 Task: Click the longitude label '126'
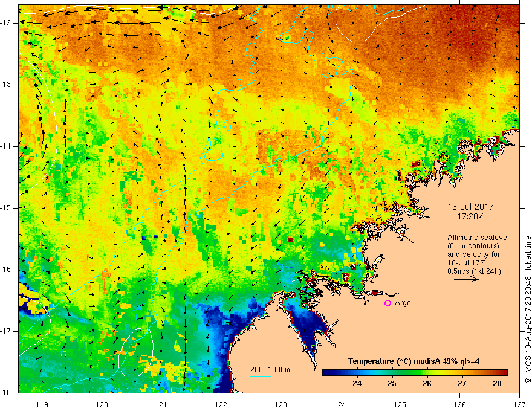[x=459, y=404]
